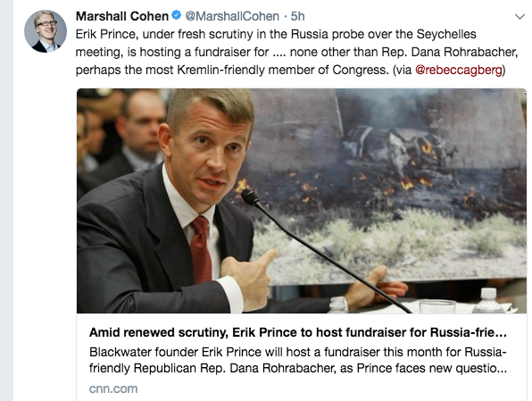Visit the cnn.com source link
Image resolution: width=532 pixels, height=401 pixels.
click(113, 388)
